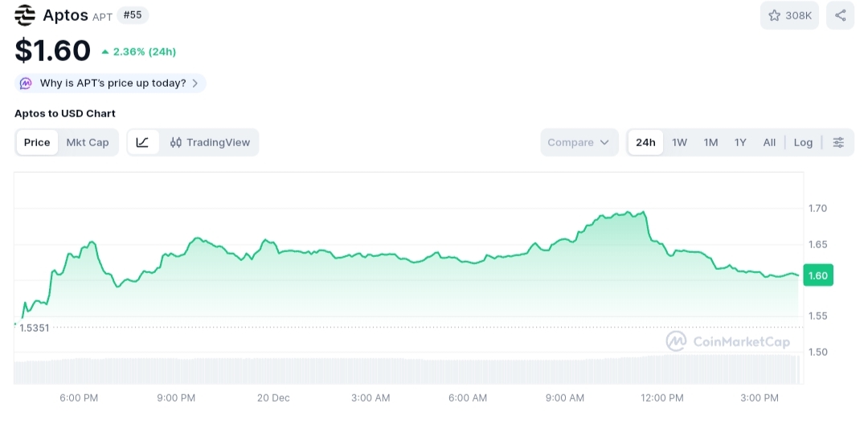This screenshot has height=424, width=868.
Task: Switch chart to Mkt Cap
Action: coord(88,142)
